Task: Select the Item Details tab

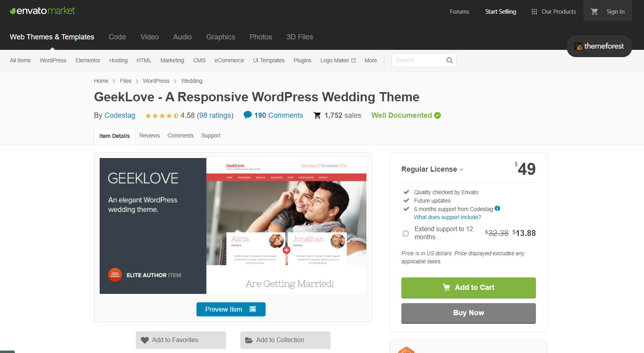Action: (x=114, y=136)
